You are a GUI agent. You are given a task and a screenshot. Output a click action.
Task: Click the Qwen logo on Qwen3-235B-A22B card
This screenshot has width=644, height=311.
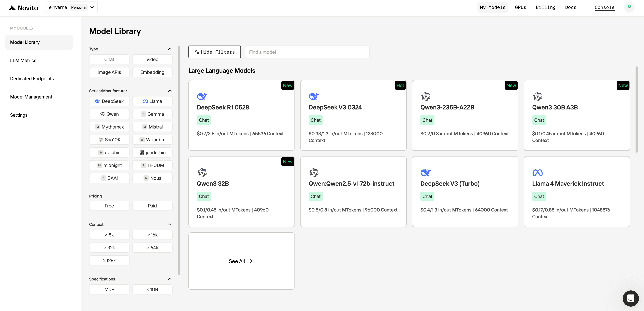[x=426, y=96]
